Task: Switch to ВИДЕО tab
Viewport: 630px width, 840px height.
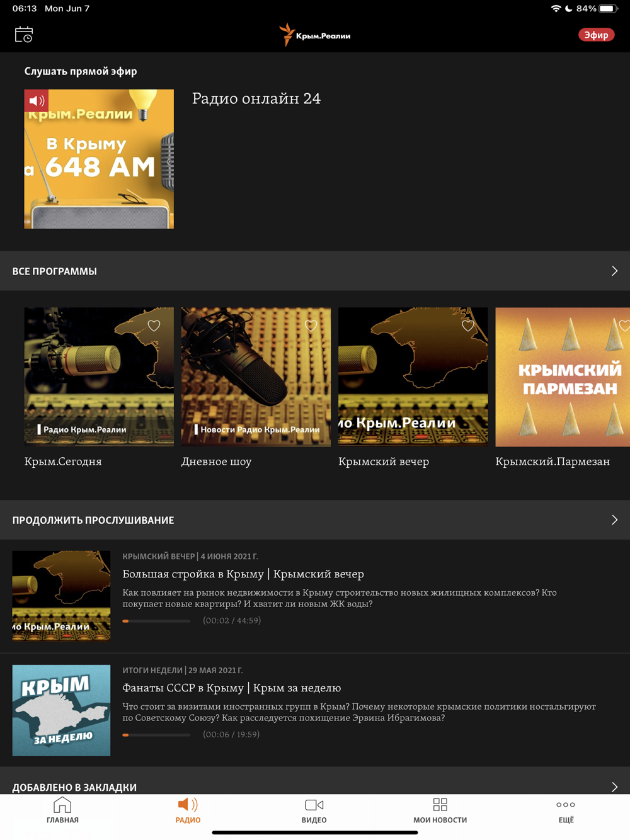Action: (x=314, y=810)
